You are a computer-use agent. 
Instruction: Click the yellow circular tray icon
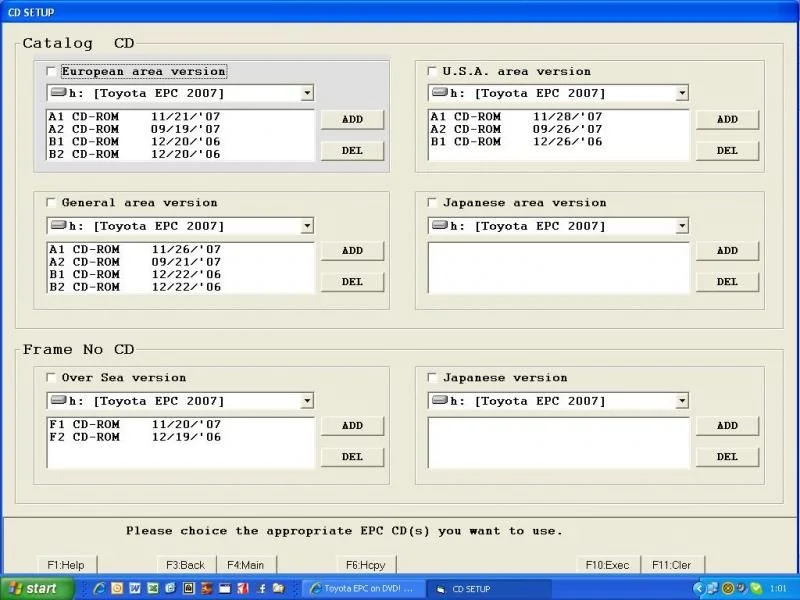coord(728,588)
